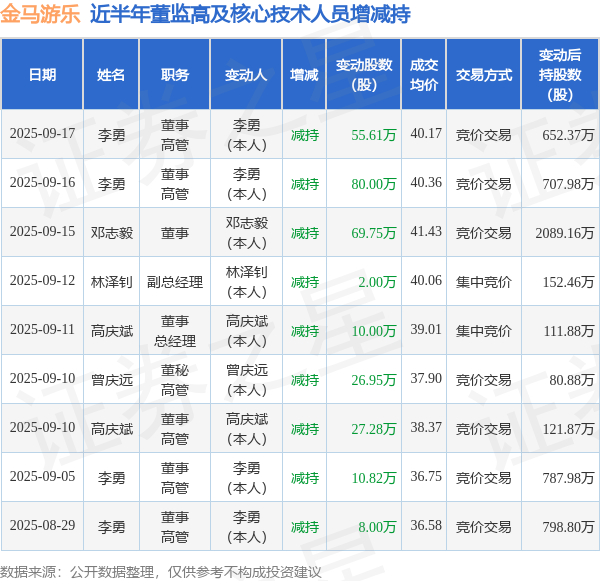This screenshot has width=600, height=581.
Task: Select the 变动人 column header
Action: (246, 75)
